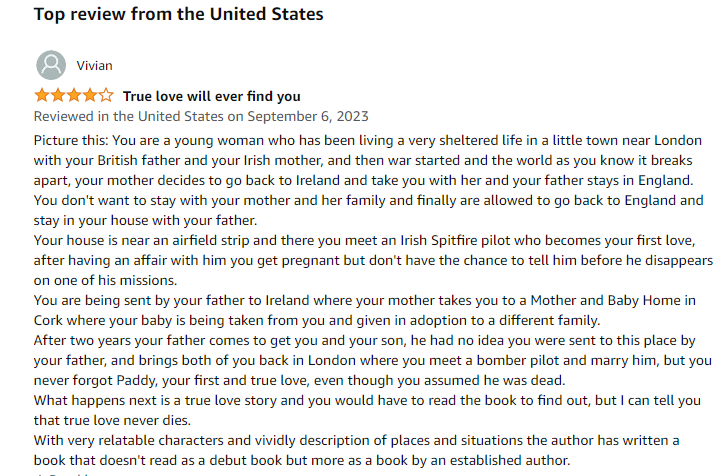Click the fourth filled rating star
Image resolution: width=715 pixels, height=476 pixels.
(x=89, y=96)
